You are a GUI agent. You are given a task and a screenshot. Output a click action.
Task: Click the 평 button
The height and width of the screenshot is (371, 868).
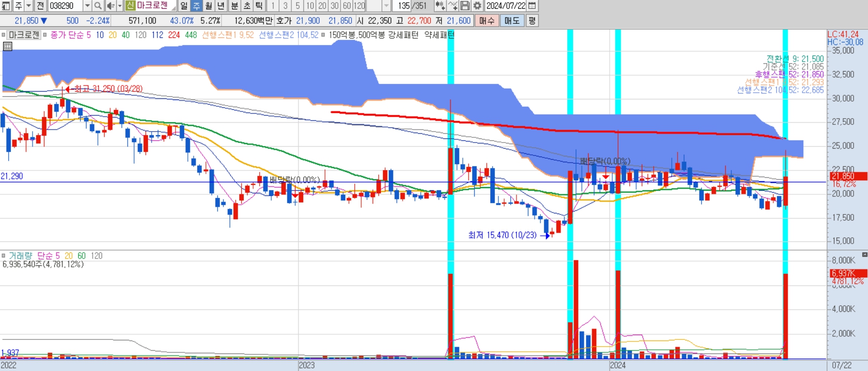532,21
